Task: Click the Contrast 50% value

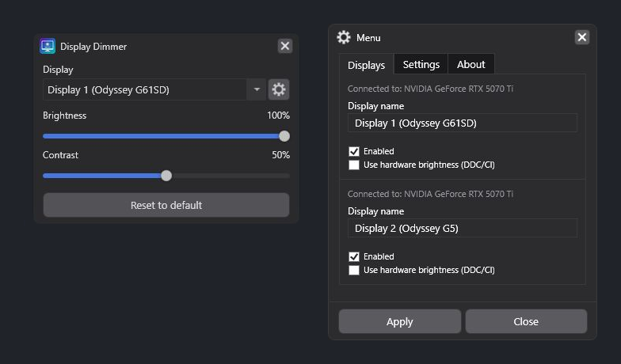Action: click(x=280, y=155)
